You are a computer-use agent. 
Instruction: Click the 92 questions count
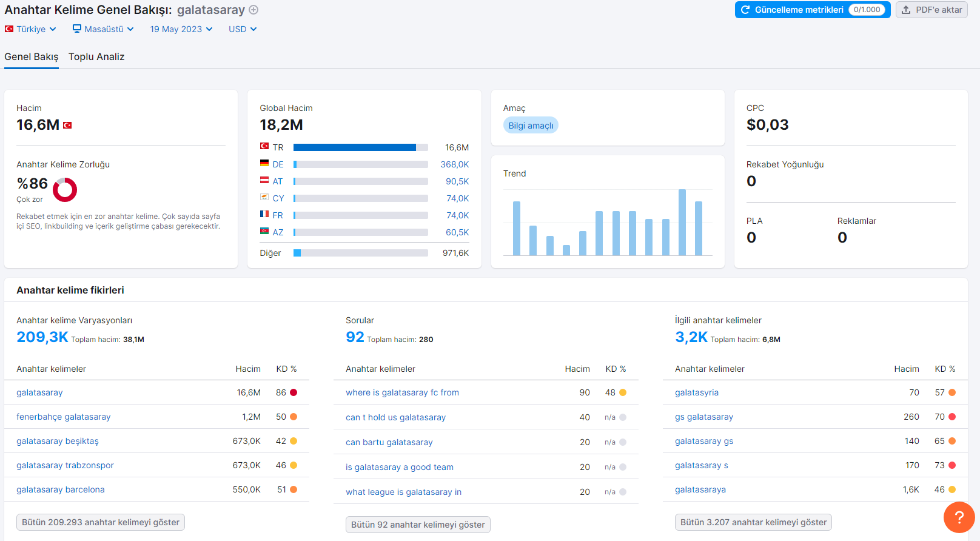tap(355, 337)
